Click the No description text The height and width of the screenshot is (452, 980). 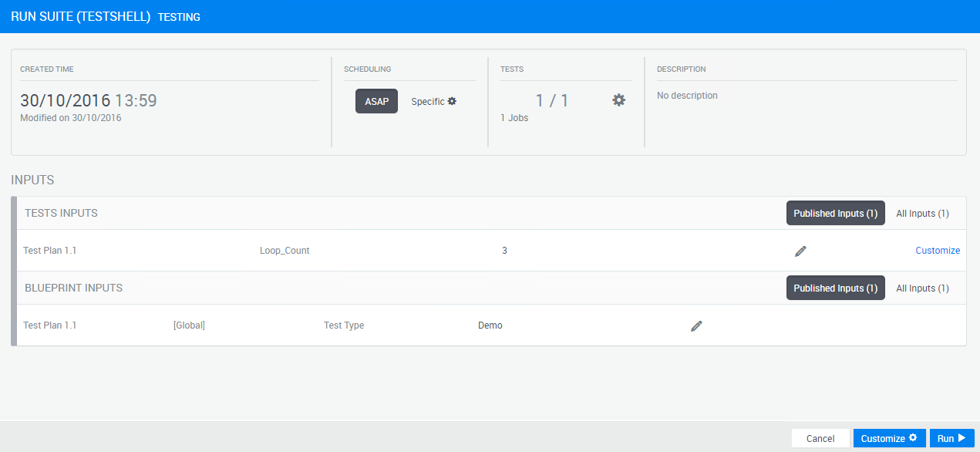(x=687, y=96)
